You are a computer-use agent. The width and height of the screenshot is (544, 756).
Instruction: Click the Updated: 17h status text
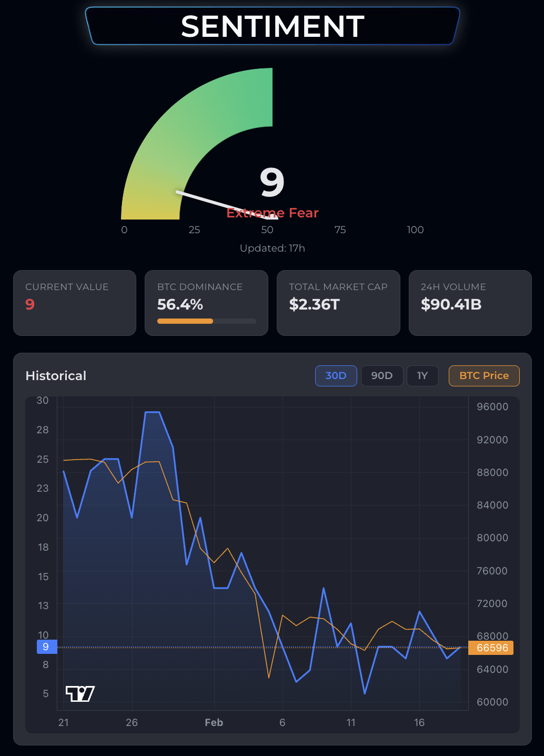point(273,248)
